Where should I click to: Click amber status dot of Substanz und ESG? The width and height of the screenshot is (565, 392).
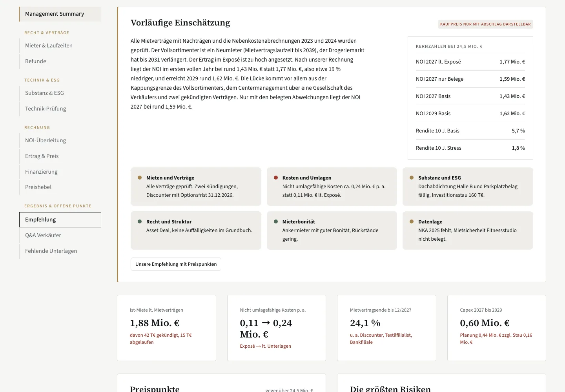[x=412, y=178]
